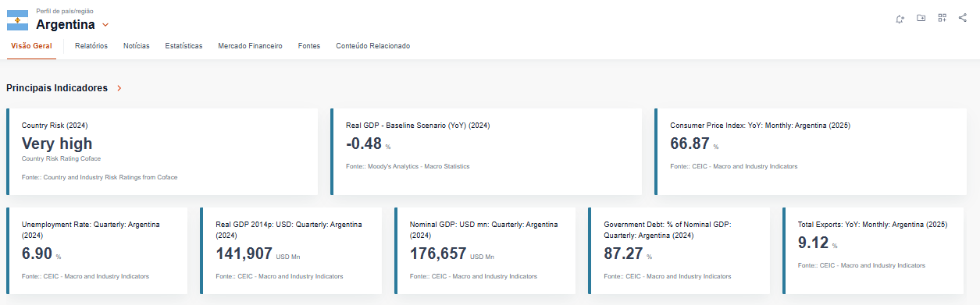Click Country Risk Rating Coface subtitle
This screenshot has height=305, width=980.
(x=61, y=158)
